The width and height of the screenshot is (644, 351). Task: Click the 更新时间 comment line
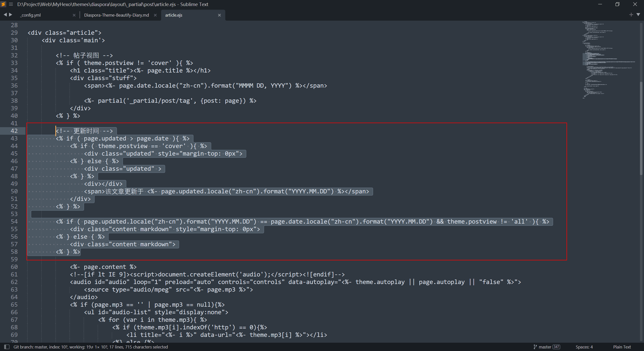click(x=84, y=131)
